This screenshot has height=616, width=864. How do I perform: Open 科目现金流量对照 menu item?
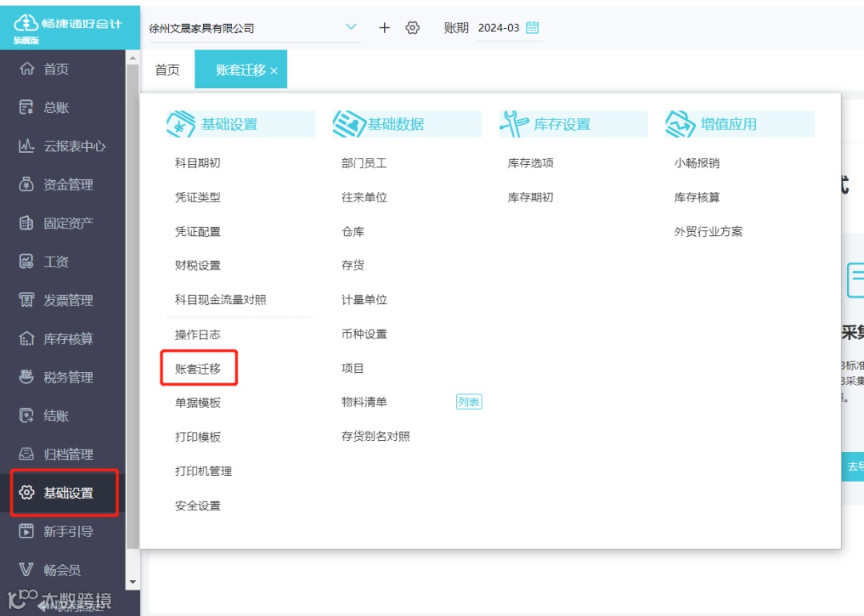click(x=221, y=300)
